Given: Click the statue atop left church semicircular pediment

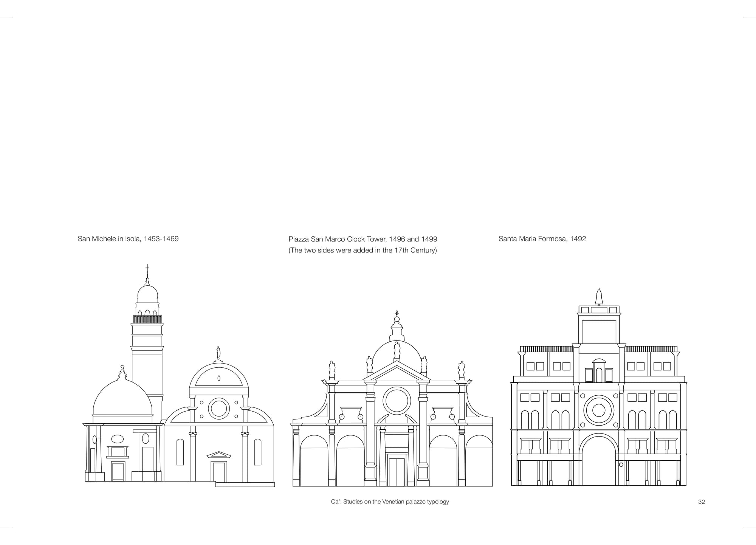Looking at the screenshot, I should pyautogui.click(x=218, y=354).
